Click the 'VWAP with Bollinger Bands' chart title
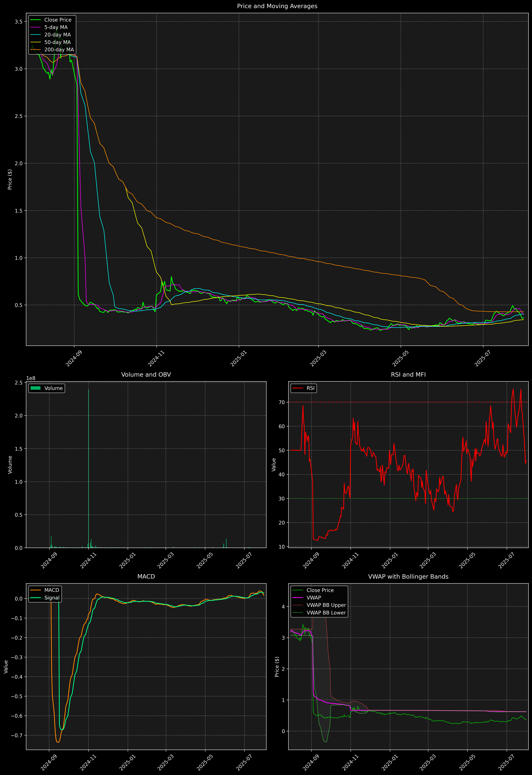 tap(408, 577)
